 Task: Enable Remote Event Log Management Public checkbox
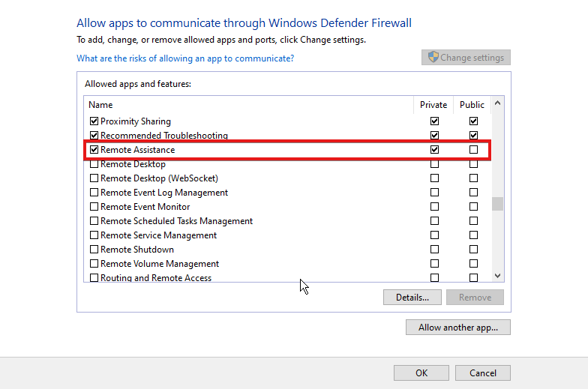[474, 192]
